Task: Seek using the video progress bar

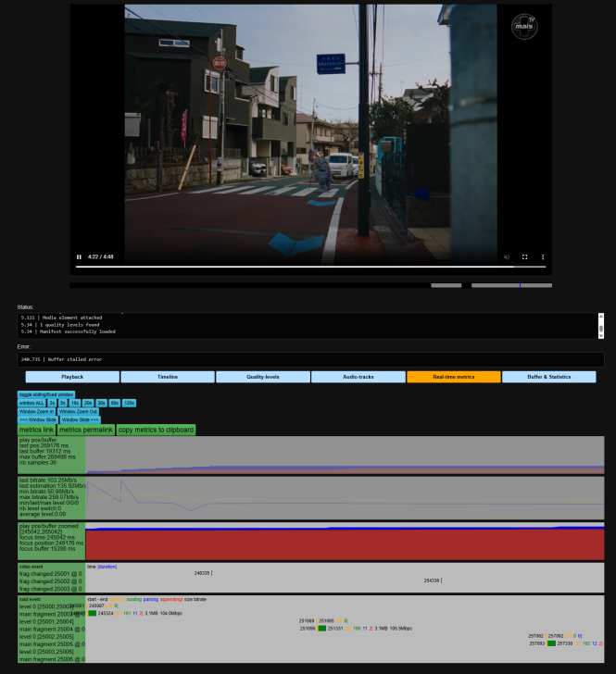Action: [310, 267]
